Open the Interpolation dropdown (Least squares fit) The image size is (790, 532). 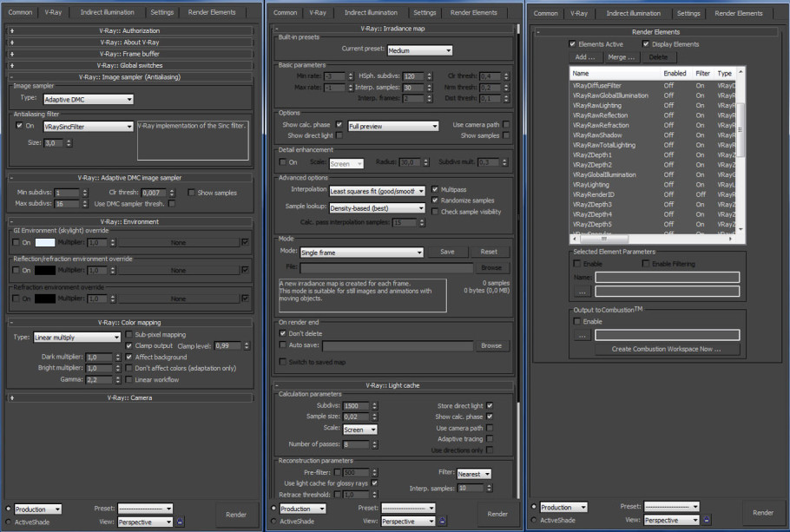[378, 191]
